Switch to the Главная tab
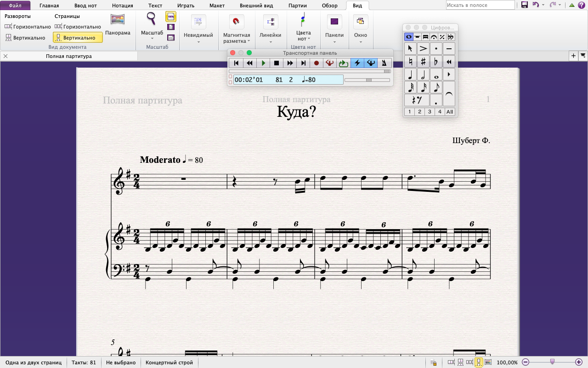 [49, 6]
